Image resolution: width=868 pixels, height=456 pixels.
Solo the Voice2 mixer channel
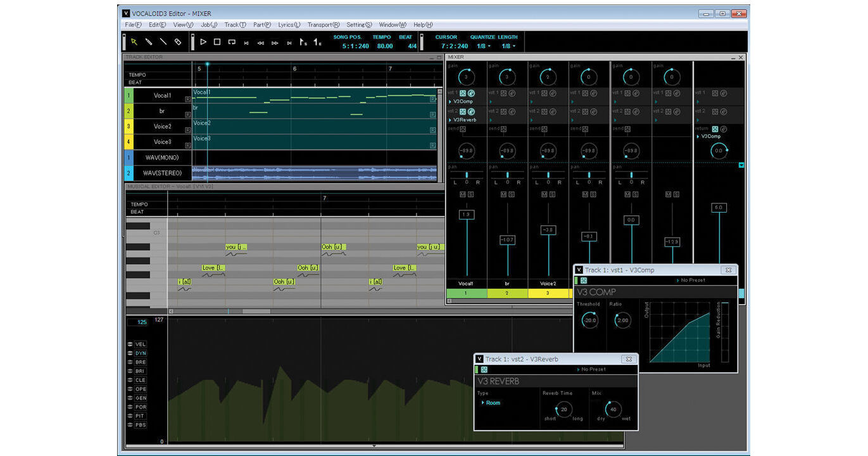553,194
